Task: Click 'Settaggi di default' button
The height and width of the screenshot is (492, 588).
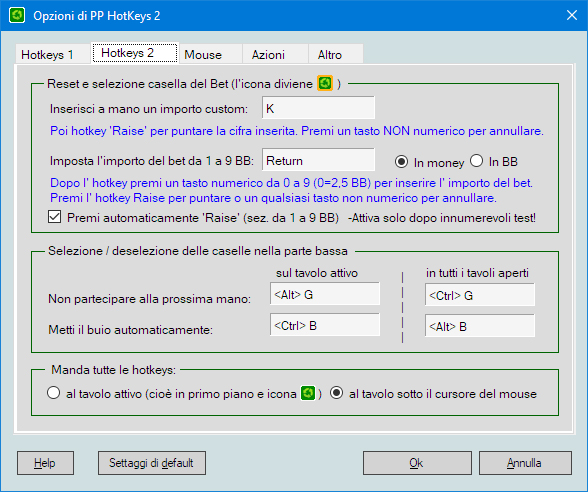Action: pos(152,463)
